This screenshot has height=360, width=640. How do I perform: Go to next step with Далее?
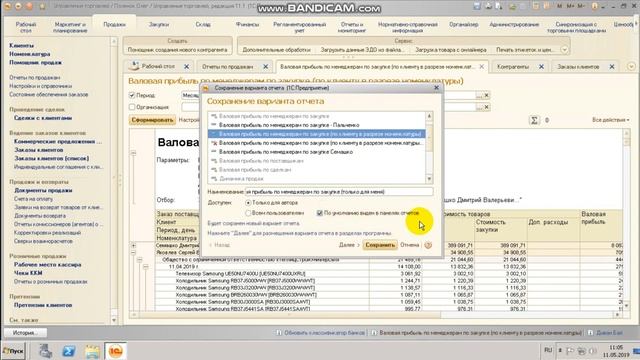[x=349, y=245]
